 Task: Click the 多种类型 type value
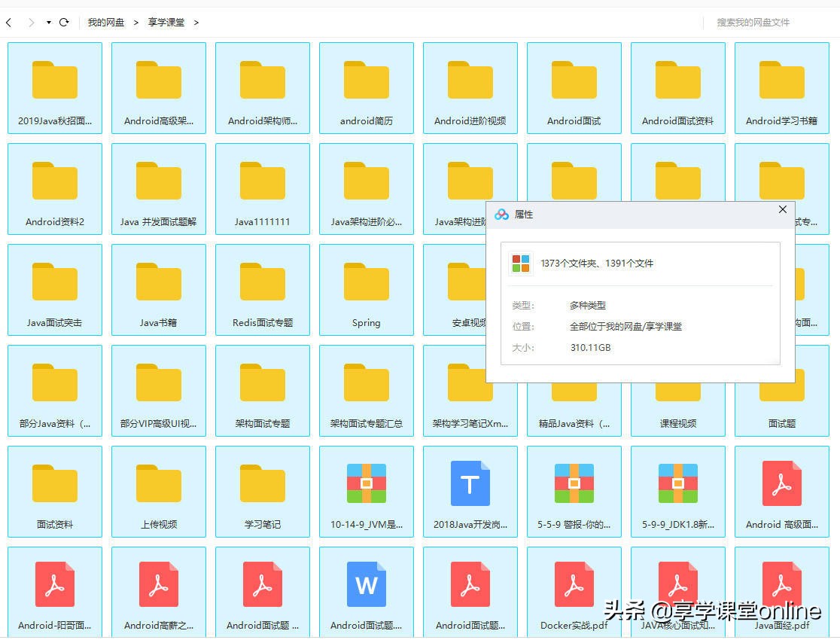pos(588,306)
